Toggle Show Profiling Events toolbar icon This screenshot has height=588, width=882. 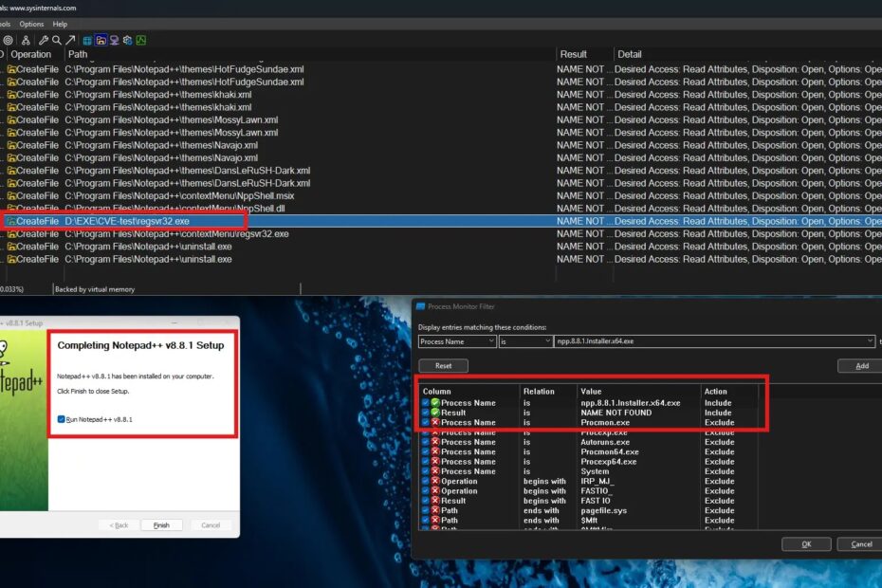click(x=140, y=40)
